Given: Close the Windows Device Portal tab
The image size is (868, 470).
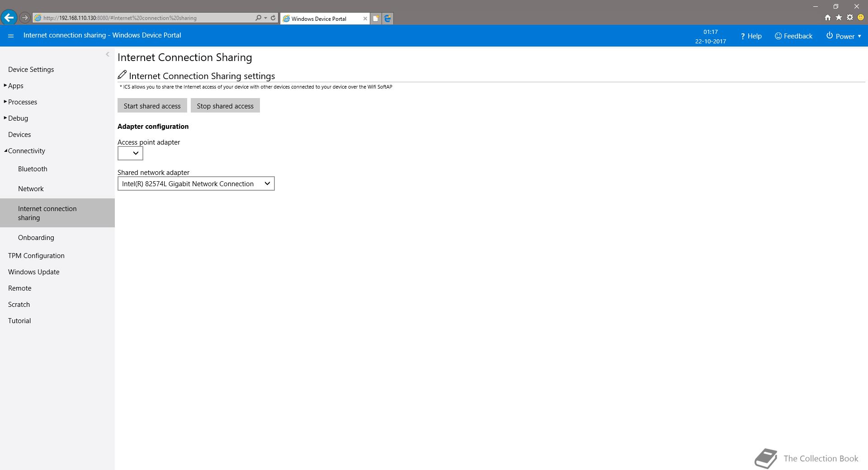Looking at the screenshot, I should coord(365,19).
